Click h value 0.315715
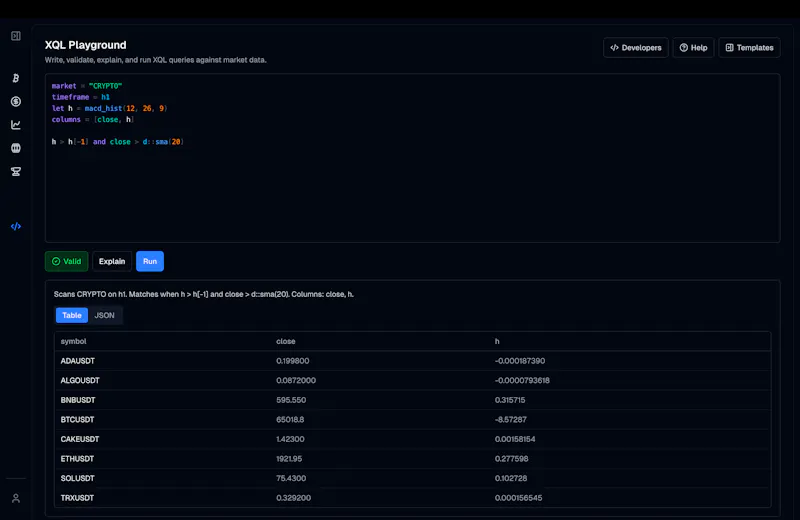 510,400
